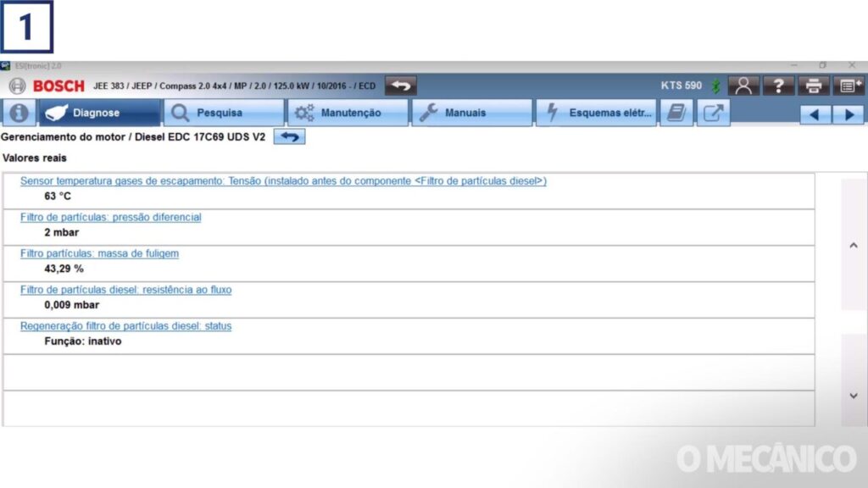The width and height of the screenshot is (868, 488).
Task: Click the vehicle selection back arrow button
Action: pyautogui.click(x=400, y=86)
